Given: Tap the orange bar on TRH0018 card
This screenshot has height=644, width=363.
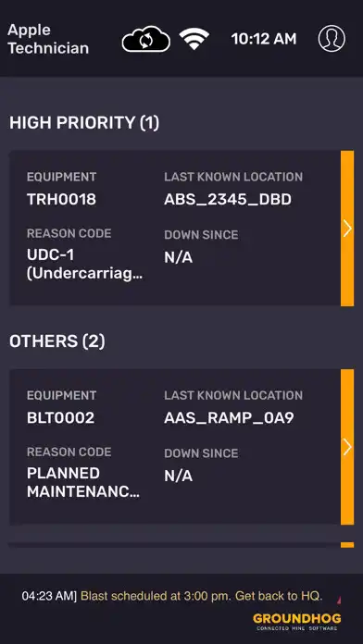Looking at the screenshot, I should point(347,229).
